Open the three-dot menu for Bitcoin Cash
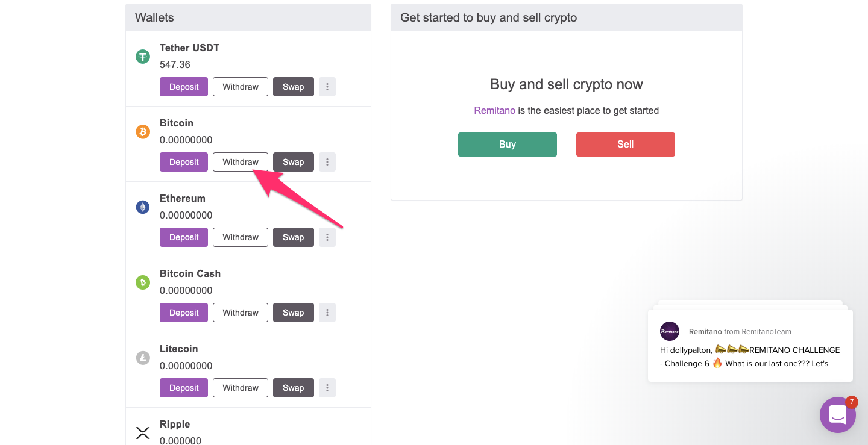This screenshot has width=868, height=445. point(327,313)
